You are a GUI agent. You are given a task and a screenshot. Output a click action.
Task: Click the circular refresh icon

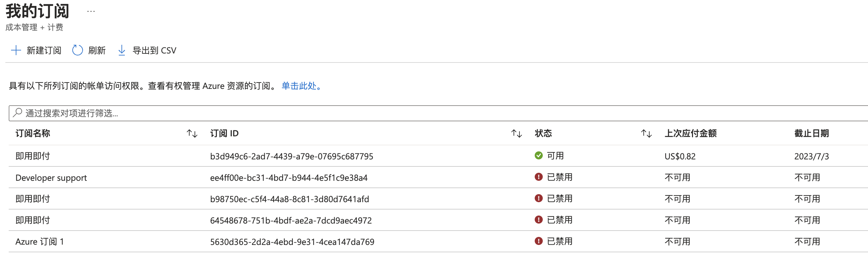point(78,50)
